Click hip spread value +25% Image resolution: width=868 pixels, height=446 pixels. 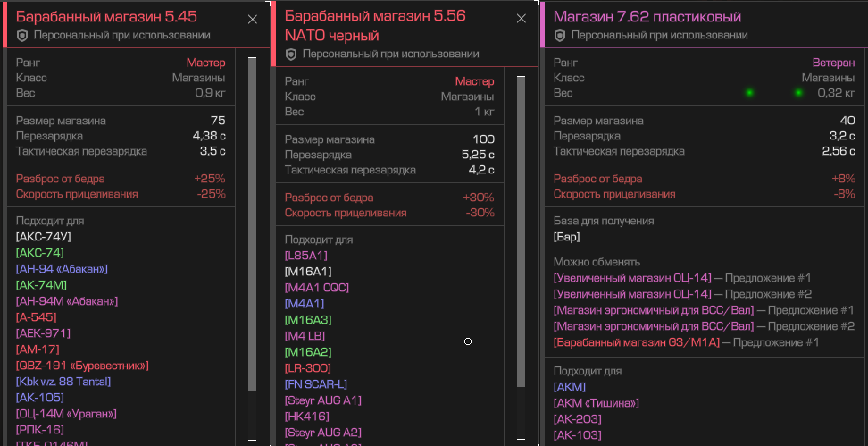click(211, 179)
